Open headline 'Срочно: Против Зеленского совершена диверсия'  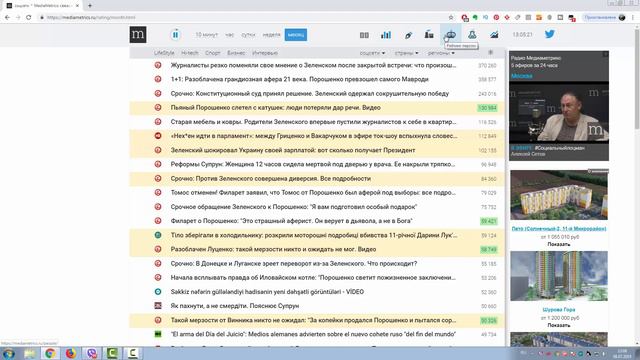coord(271,178)
